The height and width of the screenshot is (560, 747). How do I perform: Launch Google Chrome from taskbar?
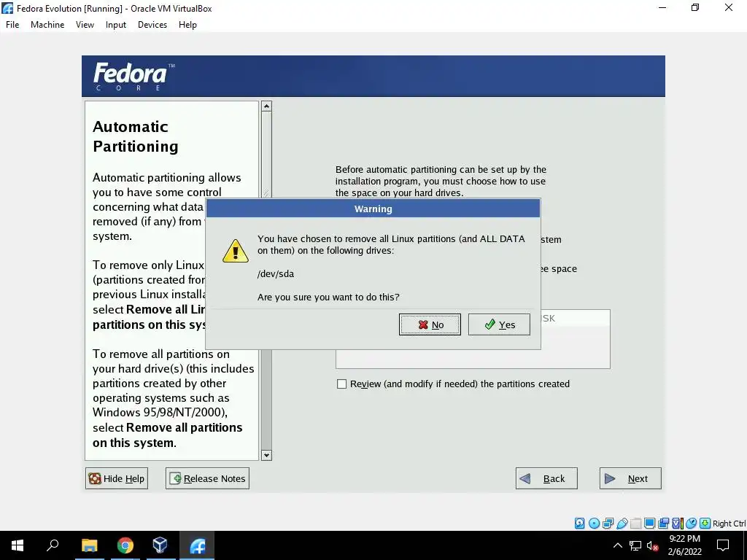(x=125, y=545)
